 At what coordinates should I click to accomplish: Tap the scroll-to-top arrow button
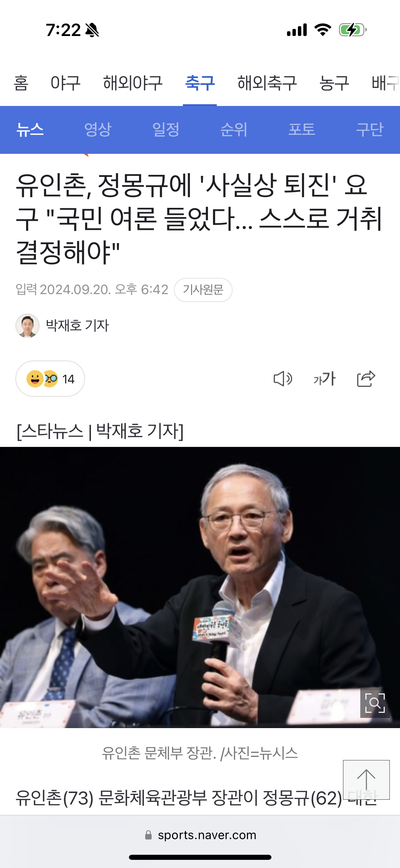click(x=366, y=780)
